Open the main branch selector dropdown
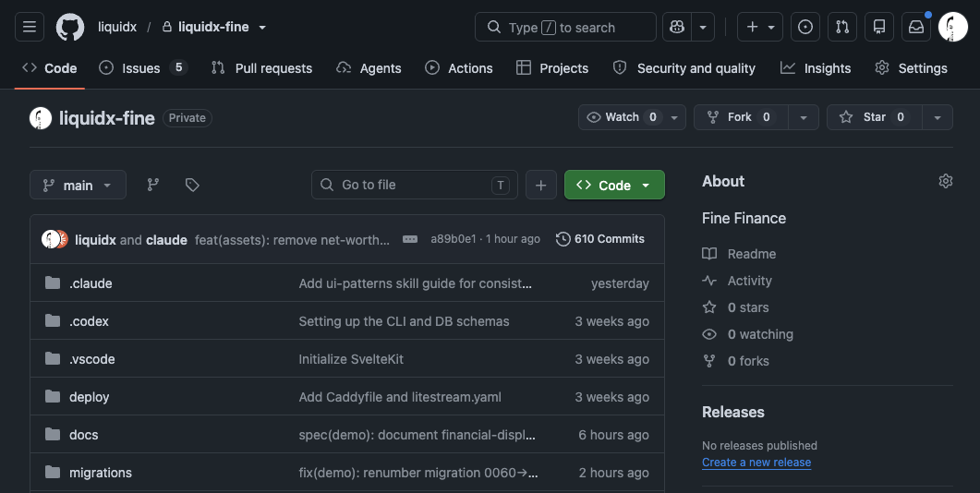980x493 pixels. coord(78,185)
